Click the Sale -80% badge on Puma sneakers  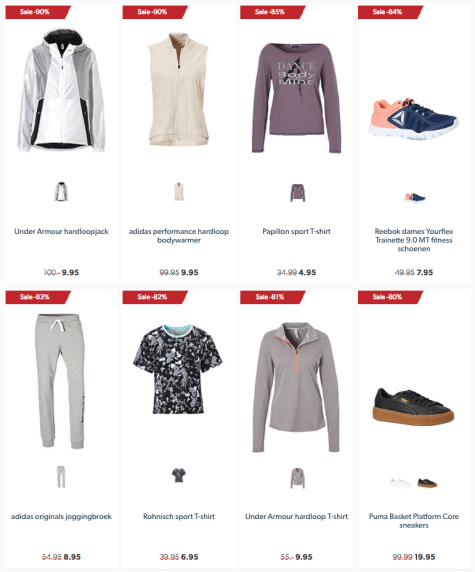pyautogui.click(x=390, y=297)
